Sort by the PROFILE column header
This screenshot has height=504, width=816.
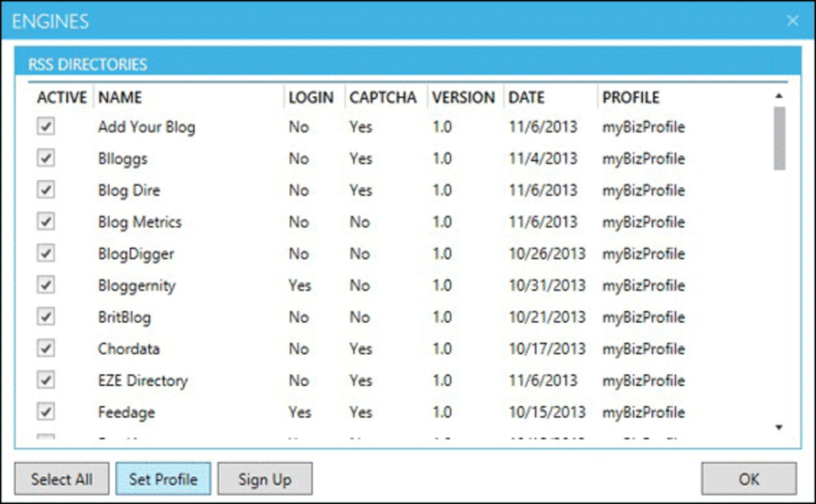click(x=631, y=98)
